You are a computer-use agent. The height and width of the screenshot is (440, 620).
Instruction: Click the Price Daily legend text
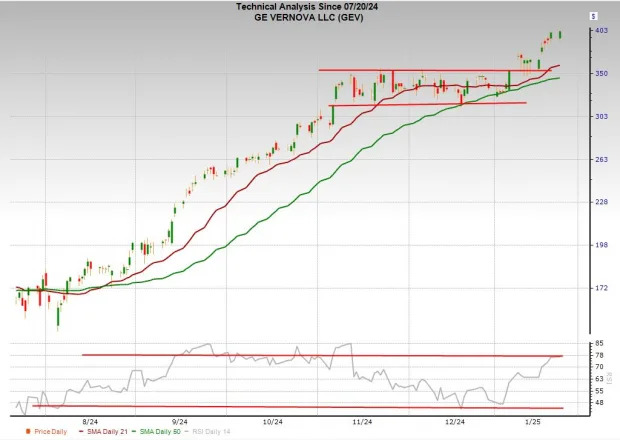pyautogui.click(x=51, y=431)
